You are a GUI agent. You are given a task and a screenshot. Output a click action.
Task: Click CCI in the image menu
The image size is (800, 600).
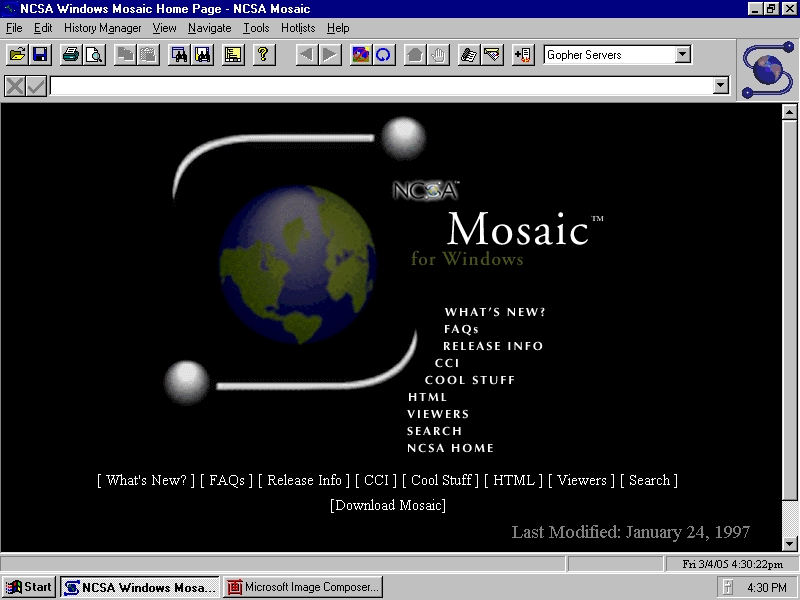point(447,363)
